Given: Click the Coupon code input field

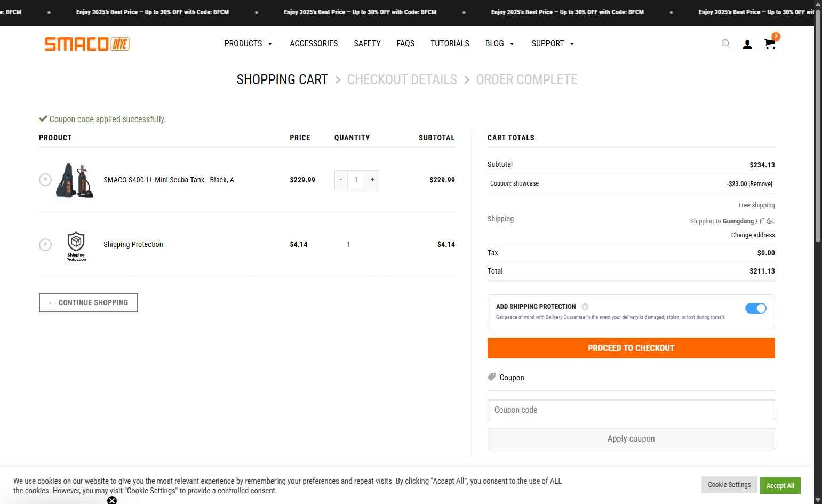Looking at the screenshot, I should [631, 410].
